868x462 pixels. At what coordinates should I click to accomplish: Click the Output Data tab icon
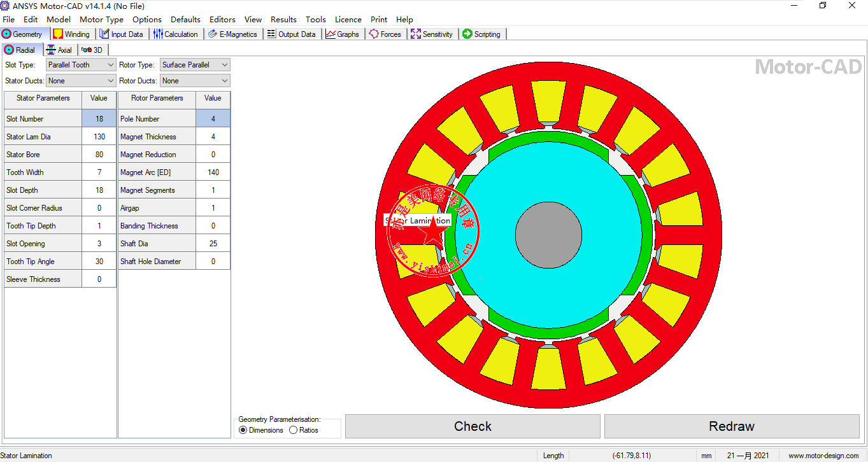pos(271,34)
